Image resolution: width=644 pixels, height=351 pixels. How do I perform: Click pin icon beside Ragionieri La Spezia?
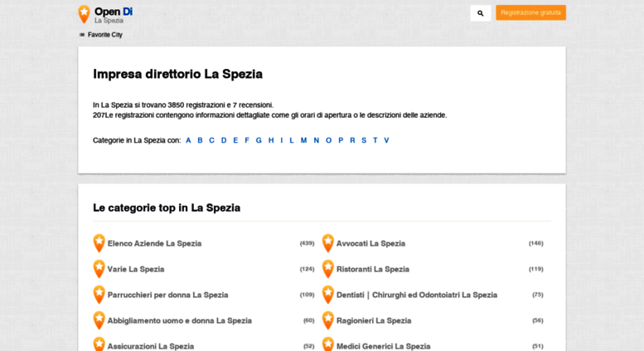pyautogui.click(x=327, y=320)
